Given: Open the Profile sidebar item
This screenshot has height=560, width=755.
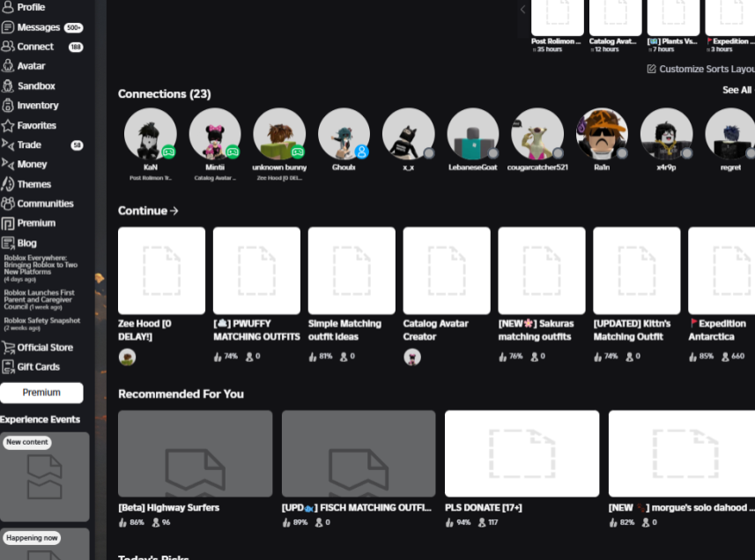Looking at the screenshot, I should coord(23,7).
